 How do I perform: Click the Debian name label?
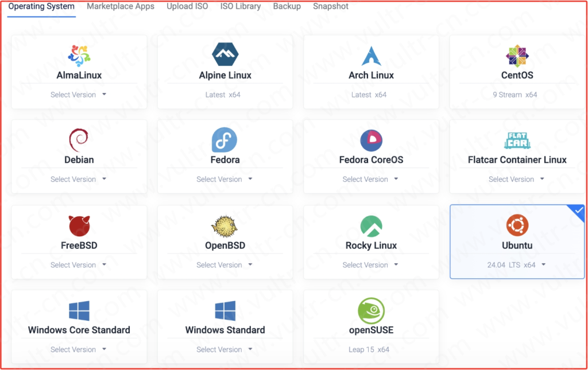point(79,160)
